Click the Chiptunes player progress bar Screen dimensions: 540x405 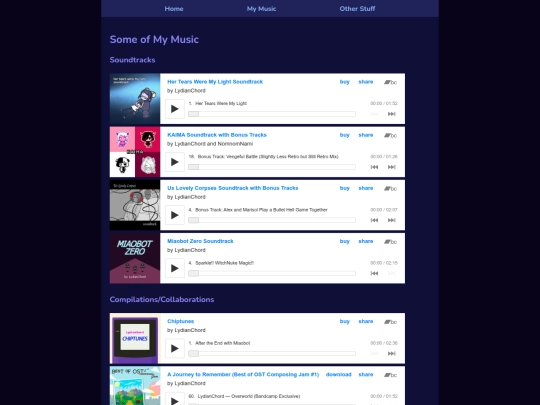272,353
